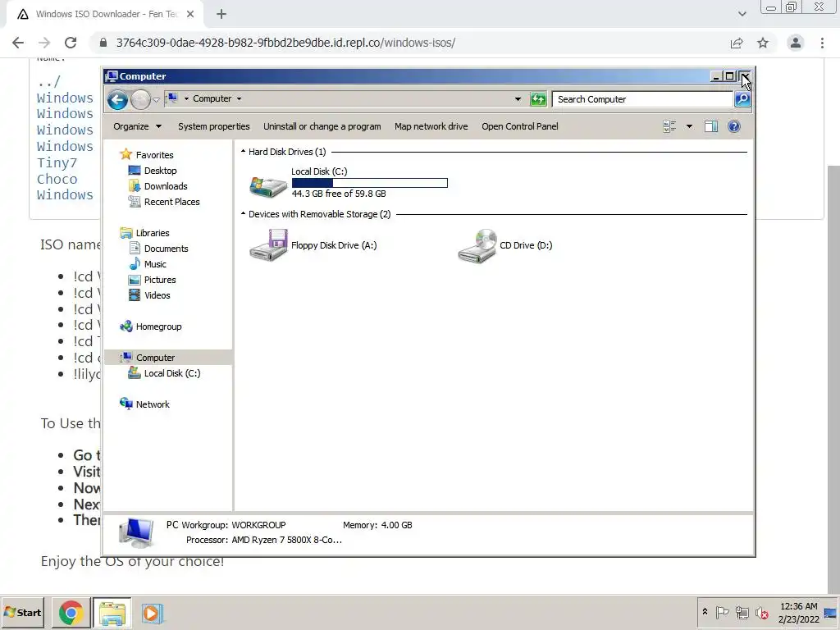840x630 pixels.
Task: Reload the page in Chrome
Action: coord(71,43)
